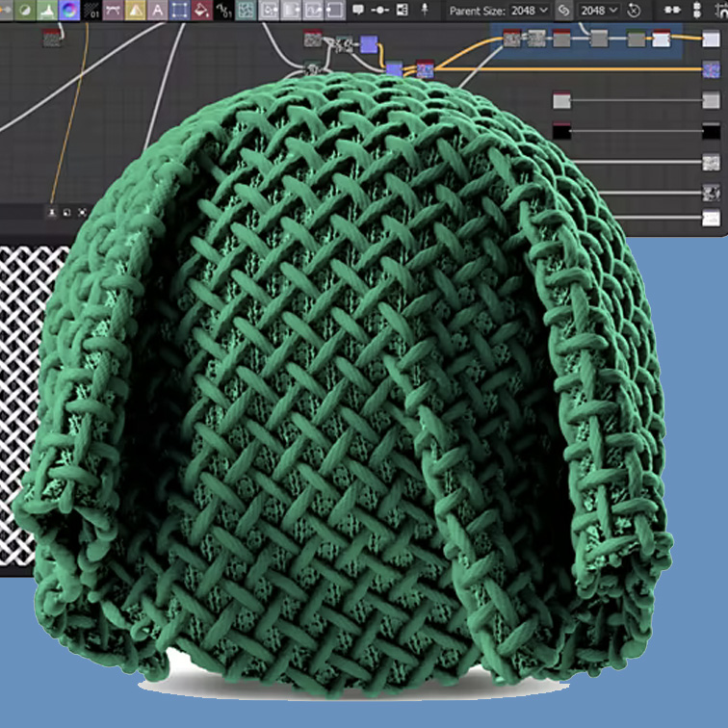This screenshot has height=728, width=728.
Task: Open the Parent Size height dropdown
Action: (x=598, y=11)
